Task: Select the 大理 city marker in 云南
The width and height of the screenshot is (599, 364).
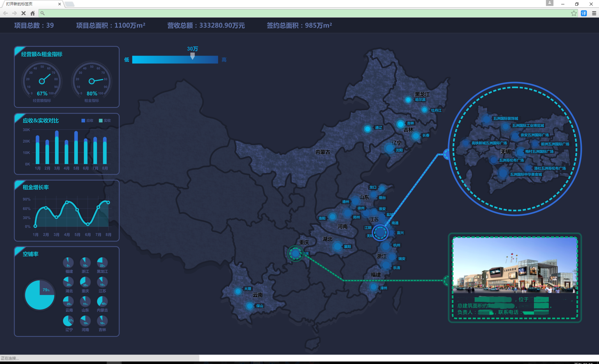Action: 238,291
